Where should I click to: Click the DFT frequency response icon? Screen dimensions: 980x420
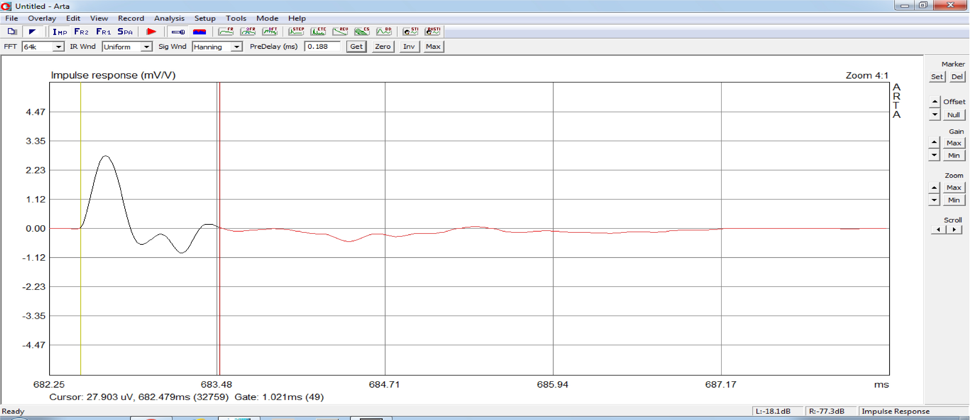270,32
